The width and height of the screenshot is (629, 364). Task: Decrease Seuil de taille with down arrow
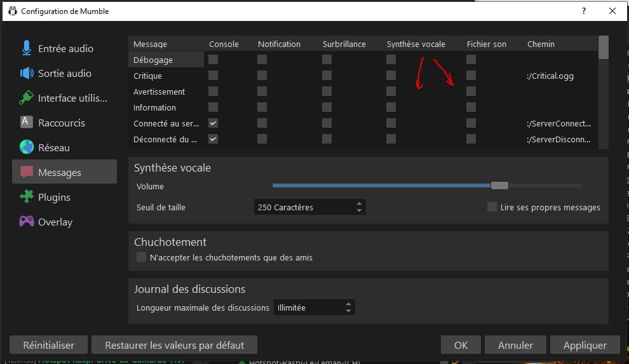pyautogui.click(x=359, y=210)
